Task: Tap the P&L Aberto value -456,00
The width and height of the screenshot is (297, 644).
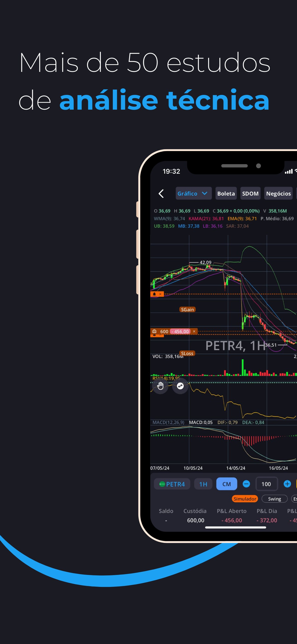Action: pos(232,520)
